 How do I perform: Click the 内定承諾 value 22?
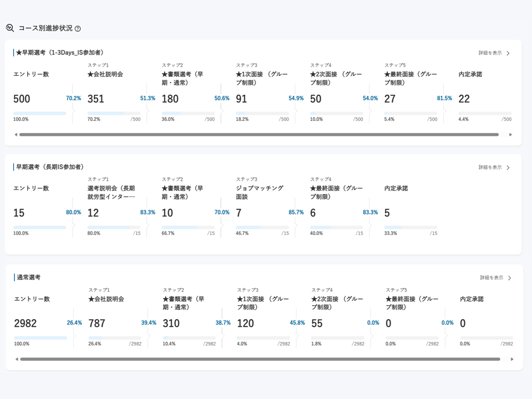[x=465, y=99]
